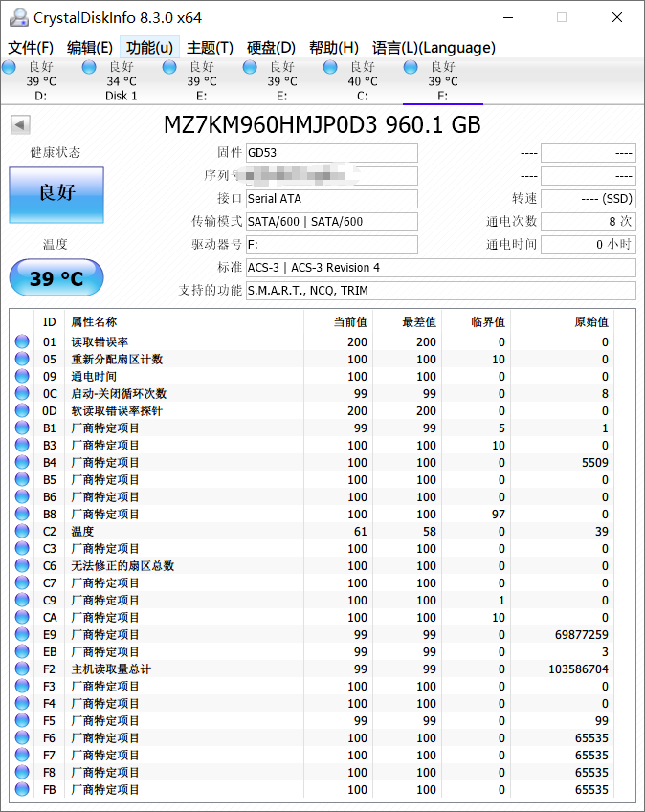Click status circle for attribute 05

click(22, 359)
